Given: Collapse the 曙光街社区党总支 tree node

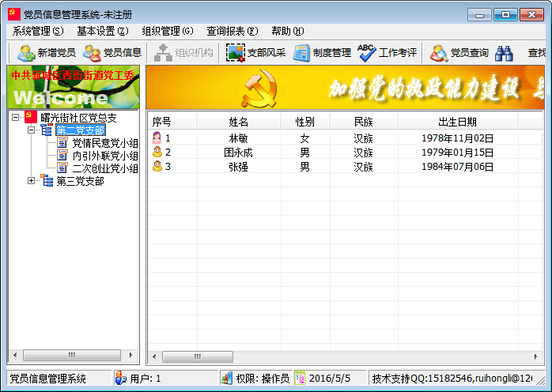Looking at the screenshot, I should tap(17, 118).
